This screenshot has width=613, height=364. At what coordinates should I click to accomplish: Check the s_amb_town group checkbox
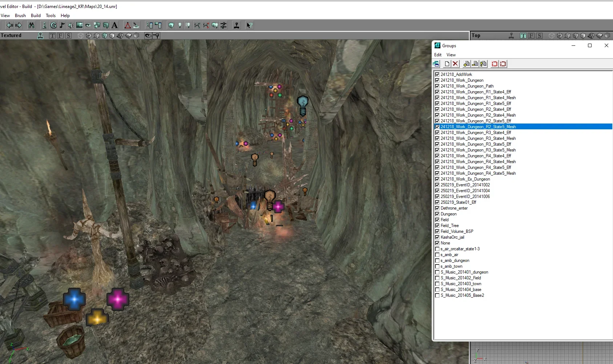click(x=437, y=266)
